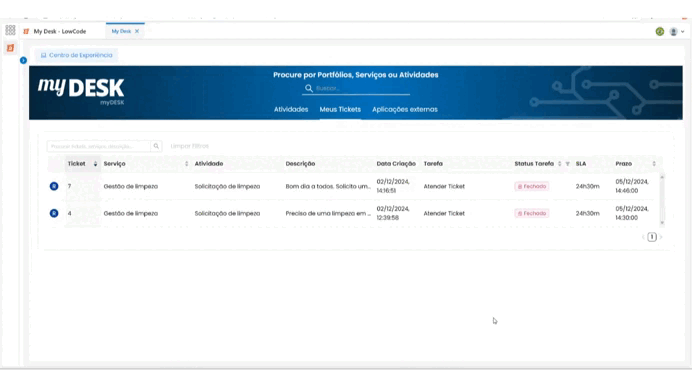Select page 1 in pagination

(x=652, y=237)
